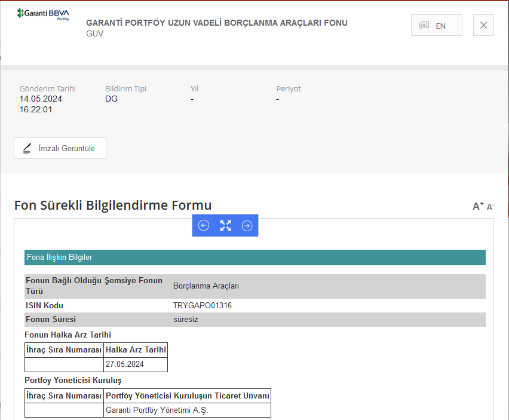Expand the form fullscreen with the arrows icon
The image size is (509, 420).
pyautogui.click(x=225, y=225)
